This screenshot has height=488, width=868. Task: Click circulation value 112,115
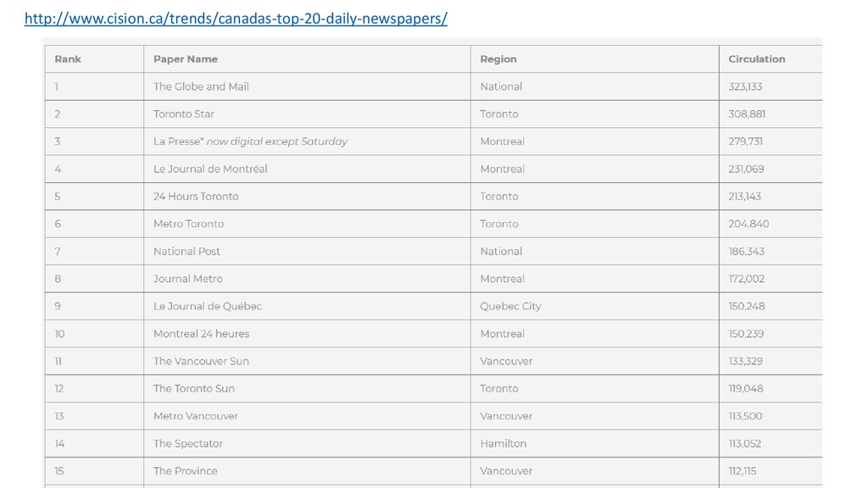click(x=743, y=471)
